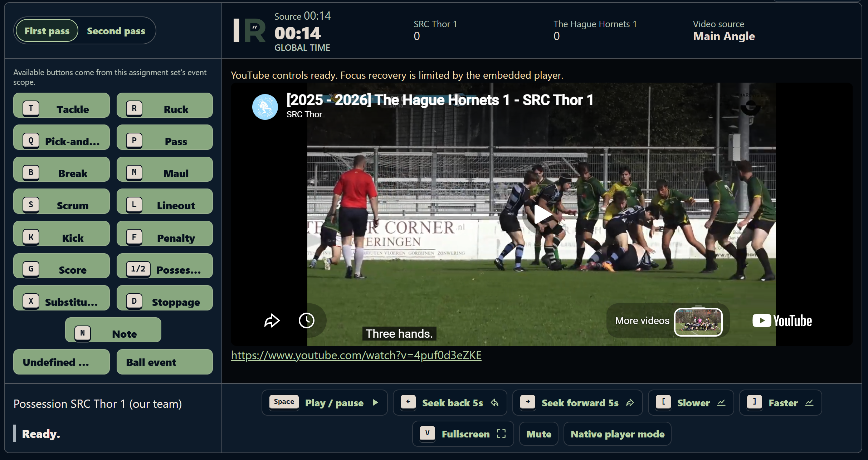Click the 'Three hands.' caption text
This screenshot has width=868, height=460.
tap(399, 334)
